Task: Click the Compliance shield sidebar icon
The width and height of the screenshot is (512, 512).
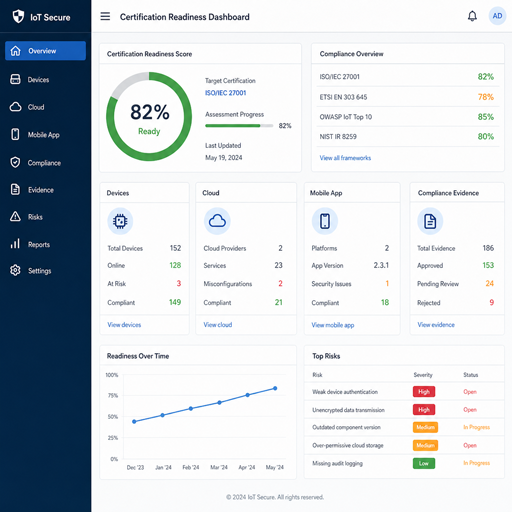Action: click(x=15, y=162)
